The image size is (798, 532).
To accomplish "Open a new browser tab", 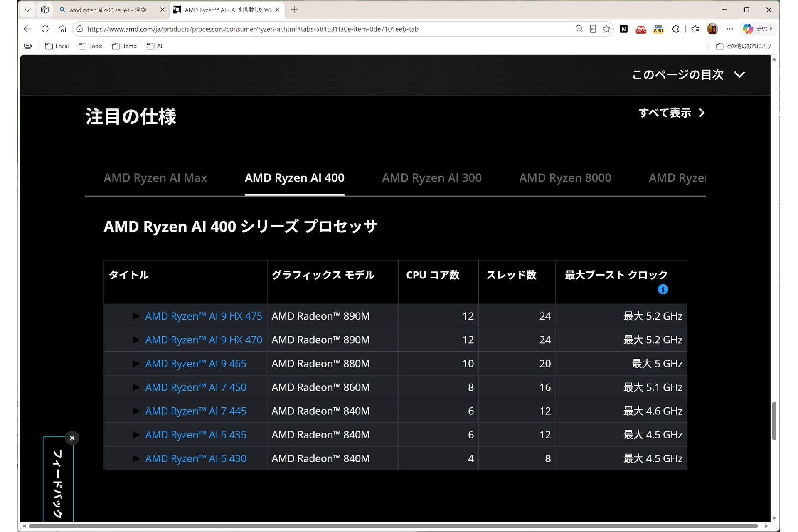I will 295,10.
